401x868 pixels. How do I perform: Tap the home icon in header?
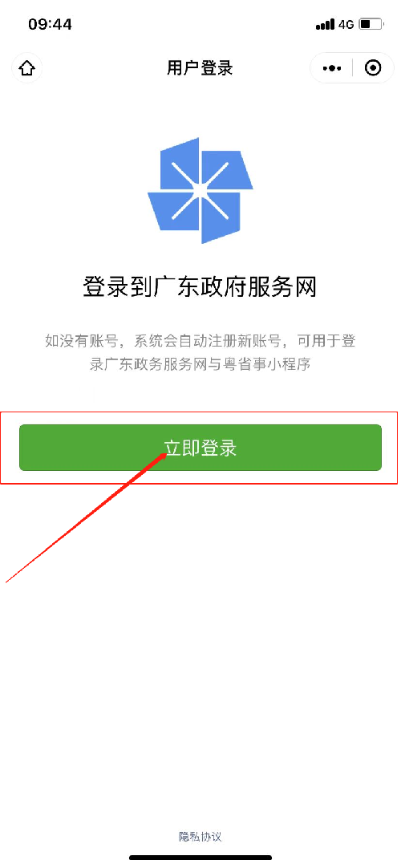tap(27, 68)
